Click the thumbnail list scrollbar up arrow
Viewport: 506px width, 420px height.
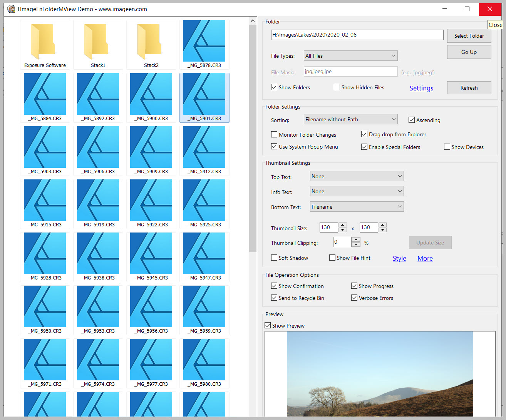pos(253,21)
